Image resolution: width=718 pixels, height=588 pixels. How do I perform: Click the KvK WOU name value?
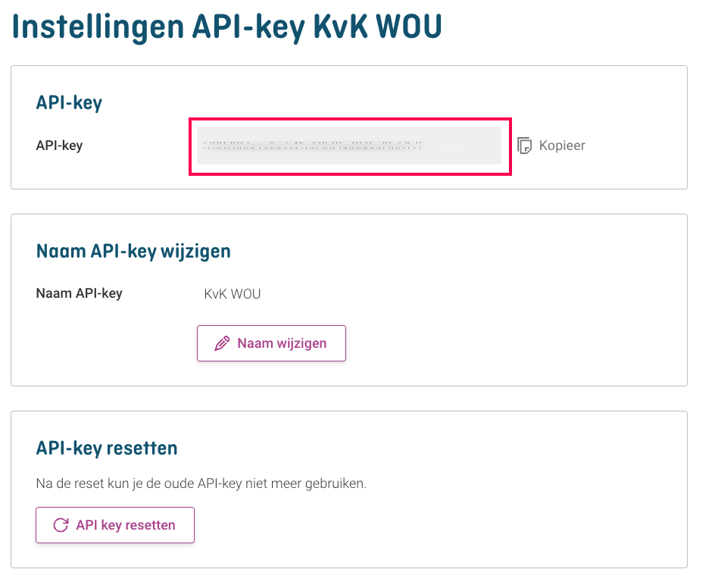tap(233, 293)
